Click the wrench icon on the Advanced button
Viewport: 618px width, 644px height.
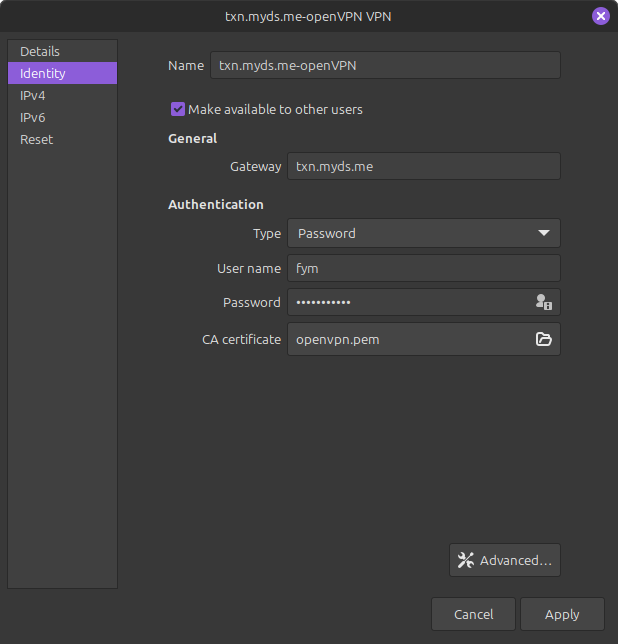click(465, 560)
